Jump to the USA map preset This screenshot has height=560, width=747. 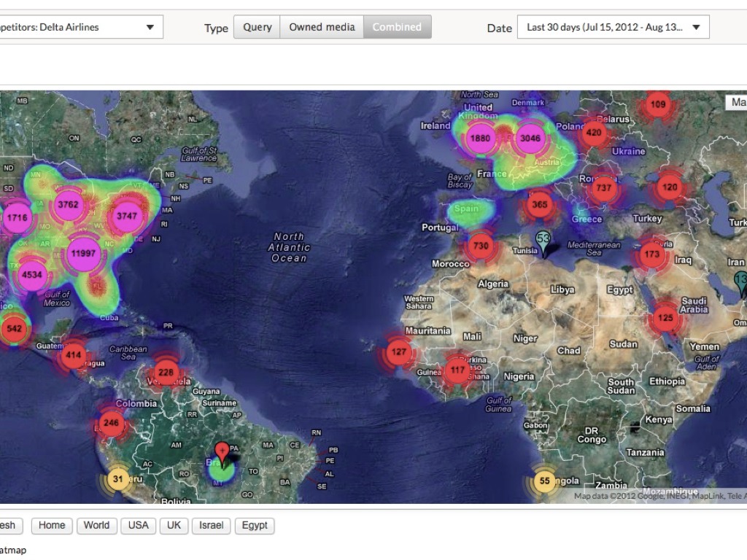click(x=138, y=525)
